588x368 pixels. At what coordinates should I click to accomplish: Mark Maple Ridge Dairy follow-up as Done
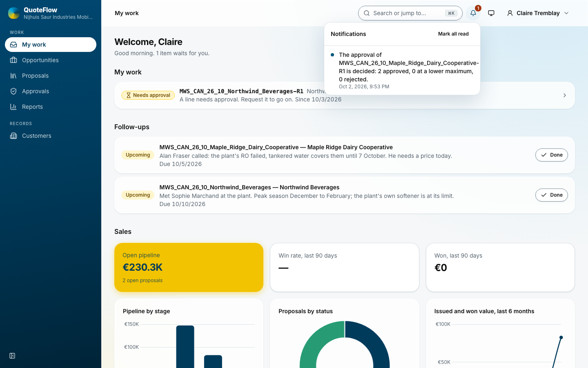[x=552, y=155]
